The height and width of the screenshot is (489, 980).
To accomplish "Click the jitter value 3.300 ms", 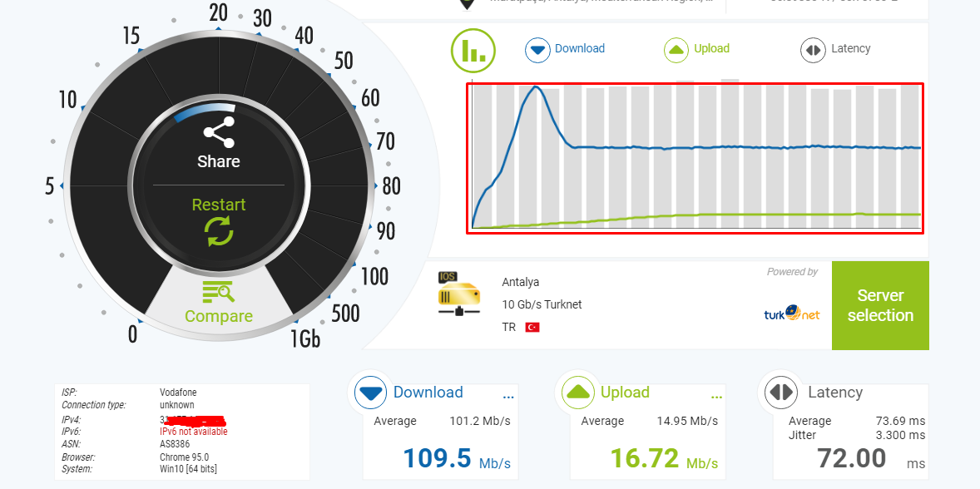I will (901, 435).
